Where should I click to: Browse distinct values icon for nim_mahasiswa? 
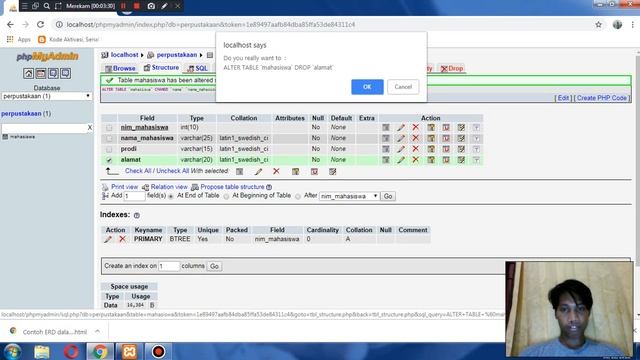[x=386, y=128]
